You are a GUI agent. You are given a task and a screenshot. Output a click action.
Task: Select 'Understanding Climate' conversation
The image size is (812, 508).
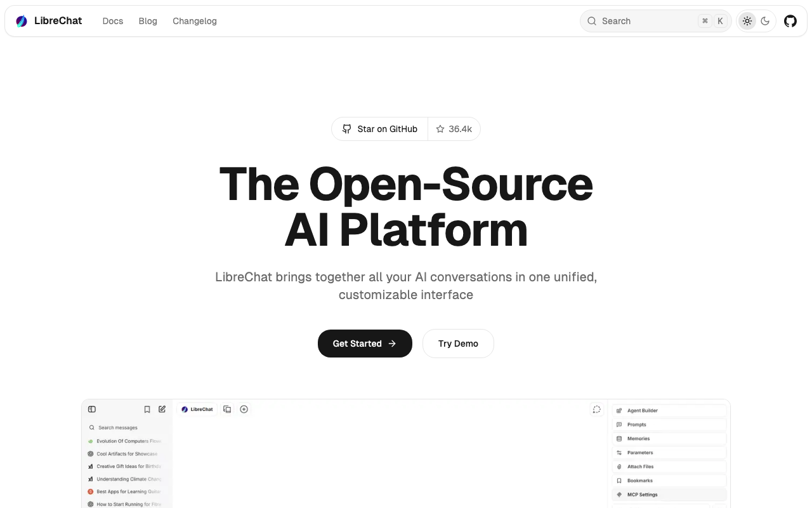(126, 479)
